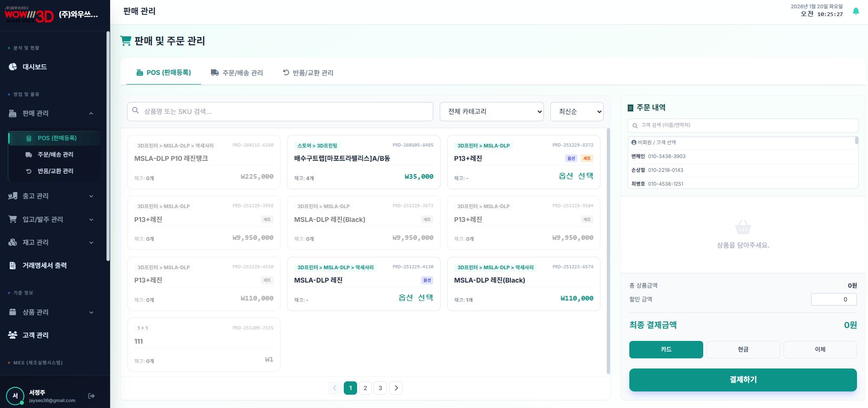
Task: Select 카드 payment method
Action: [x=666, y=350]
